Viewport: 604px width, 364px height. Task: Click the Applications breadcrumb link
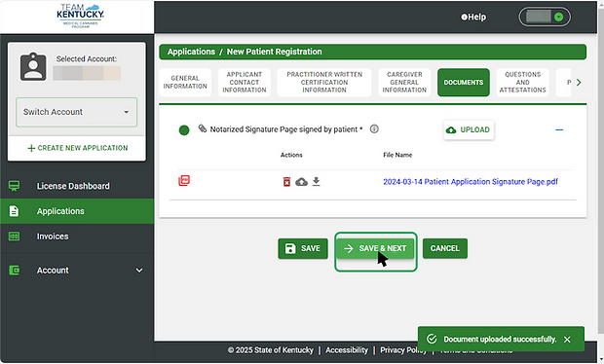[x=191, y=52]
